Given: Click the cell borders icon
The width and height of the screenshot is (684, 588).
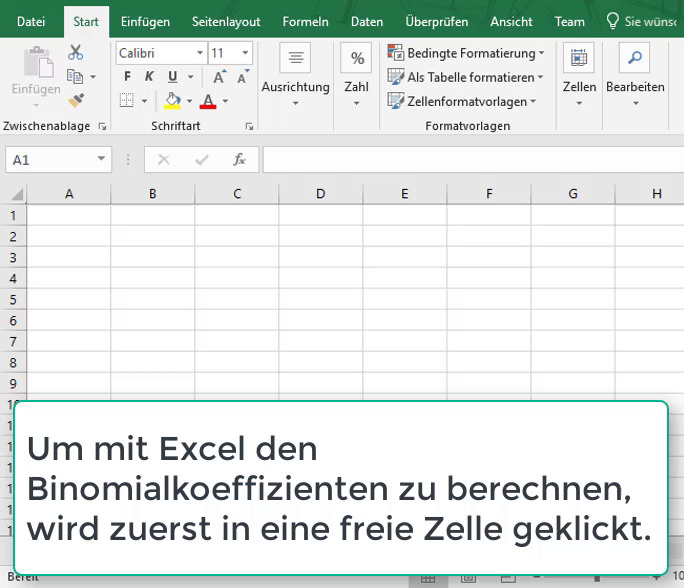Looking at the screenshot, I should tap(127, 100).
